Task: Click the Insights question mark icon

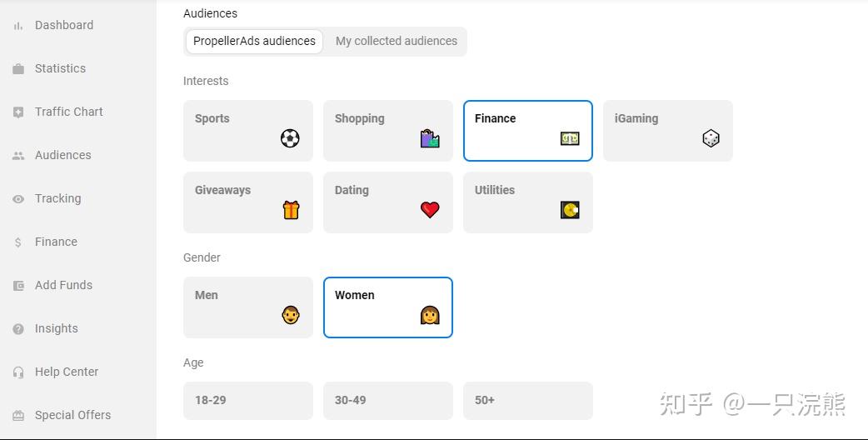Action: tap(18, 329)
